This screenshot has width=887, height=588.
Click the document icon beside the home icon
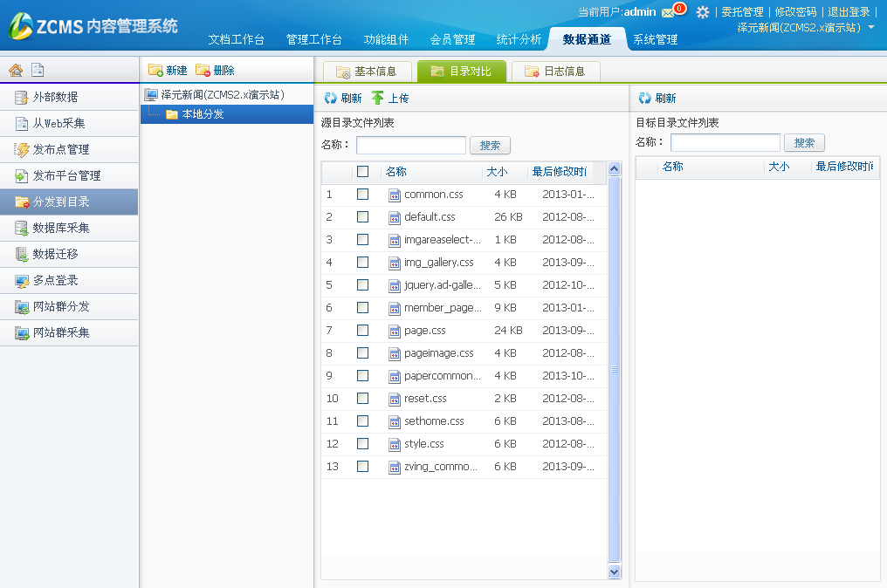(37, 71)
